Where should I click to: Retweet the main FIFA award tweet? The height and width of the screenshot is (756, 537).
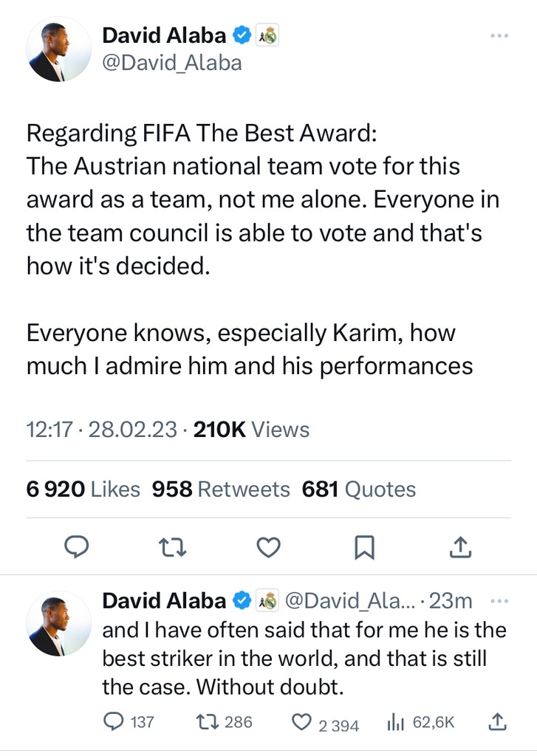173,547
